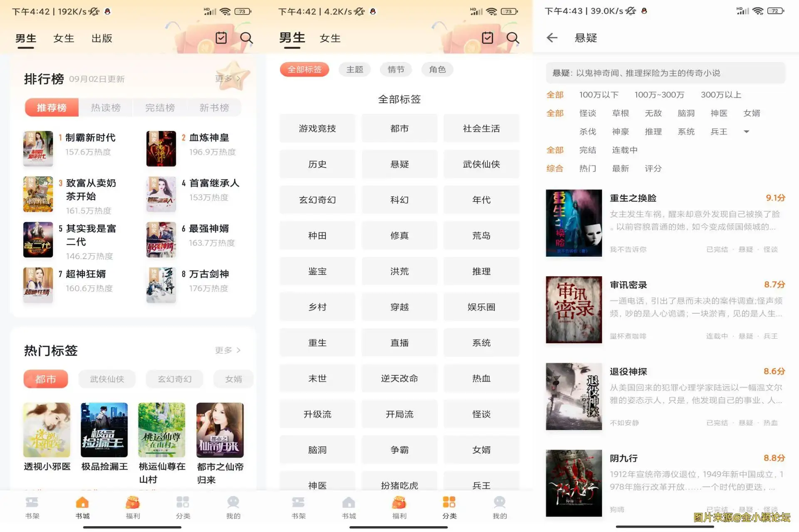Tap the back arrow beside 悬疑
This screenshot has height=532, width=799.
(x=552, y=38)
